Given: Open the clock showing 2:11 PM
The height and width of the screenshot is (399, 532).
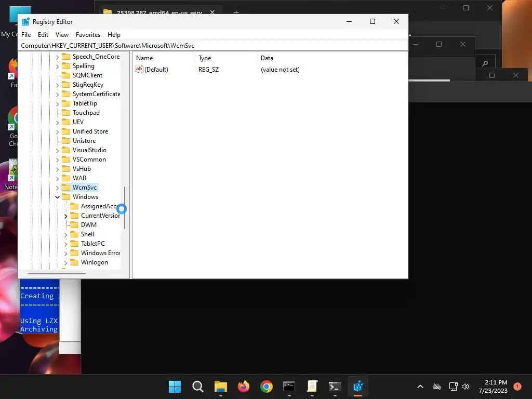Looking at the screenshot, I should pos(493,387).
